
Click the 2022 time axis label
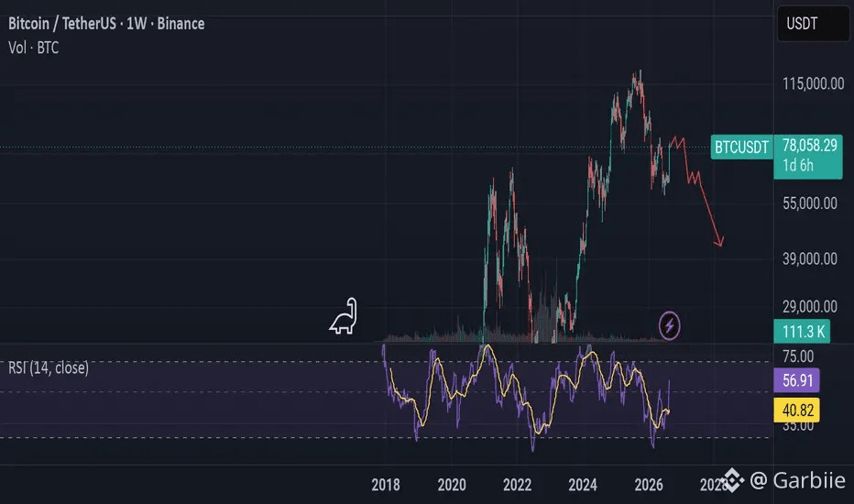(517, 485)
